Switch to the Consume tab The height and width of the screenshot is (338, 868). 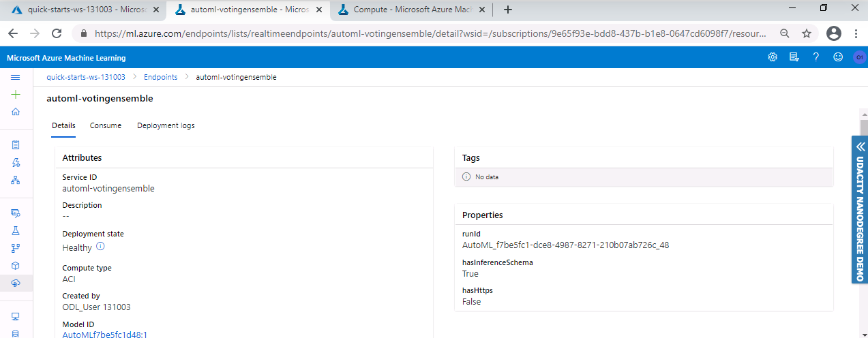(106, 126)
